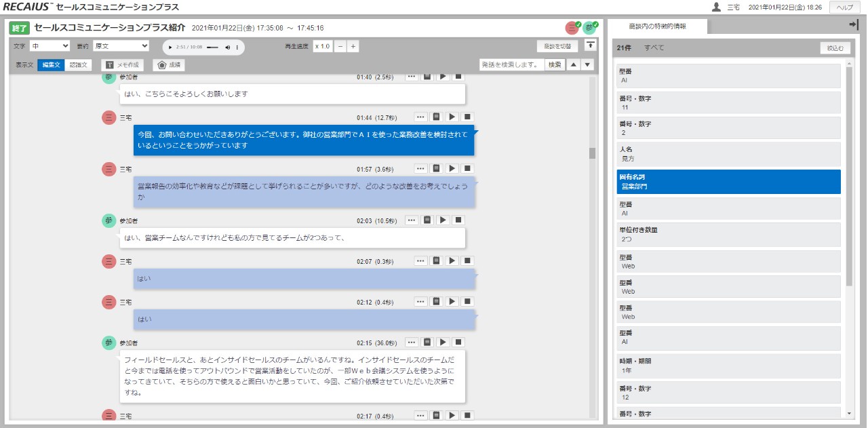868x428 pixels.
Task: Switch display to 認識文
Action: (x=79, y=65)
